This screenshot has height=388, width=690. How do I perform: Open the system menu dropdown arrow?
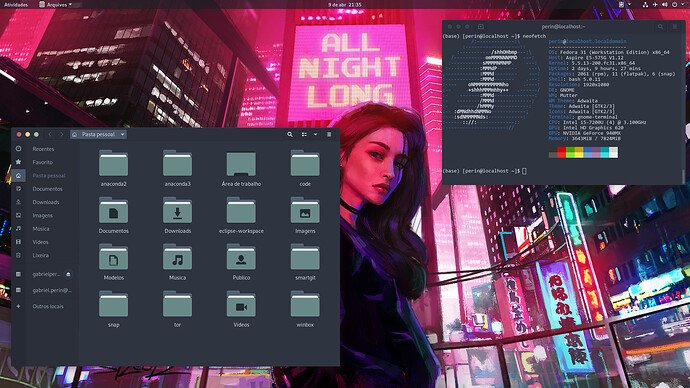coord(683,4)
